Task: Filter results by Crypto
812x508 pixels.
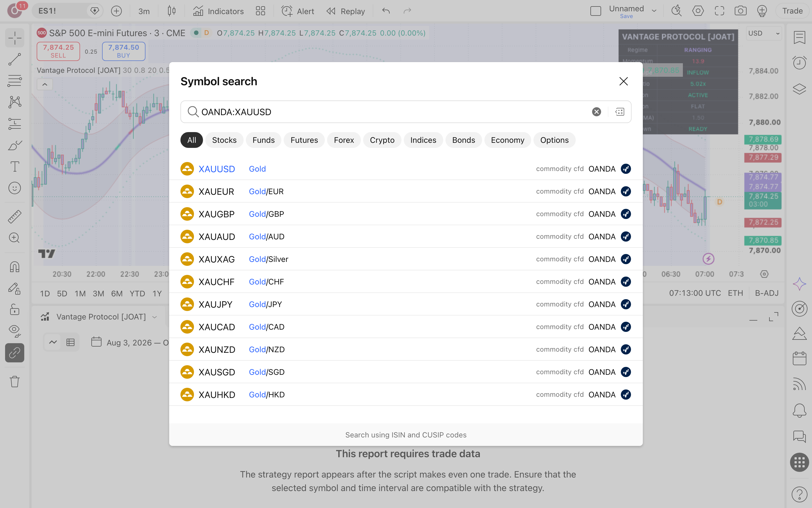Action: (x=382, y=140)
